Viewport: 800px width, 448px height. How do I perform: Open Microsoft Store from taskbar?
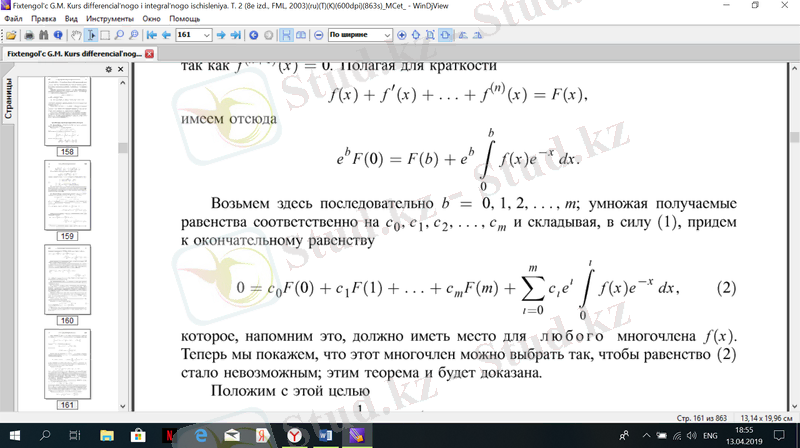138,435
